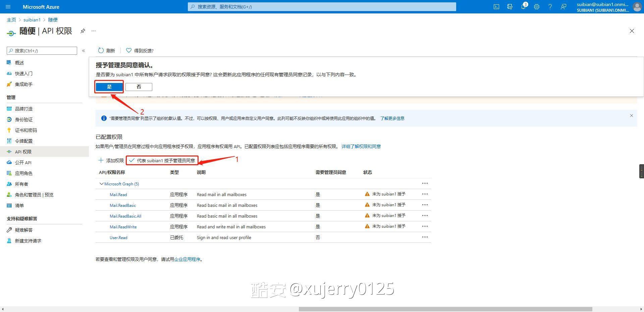644x312 pixels.
Task: Collapse the Microsoft Graph (5) group
Action: 102,184
